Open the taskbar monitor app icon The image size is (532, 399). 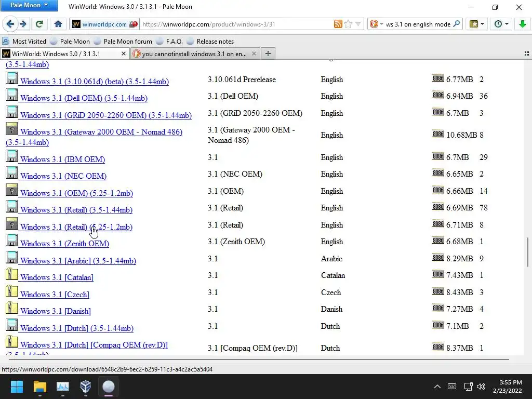click(63, 387)
